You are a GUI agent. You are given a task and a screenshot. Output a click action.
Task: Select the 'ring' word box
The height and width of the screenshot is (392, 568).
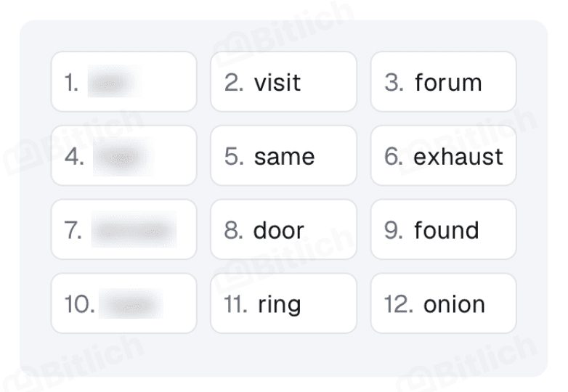(284, 303)
